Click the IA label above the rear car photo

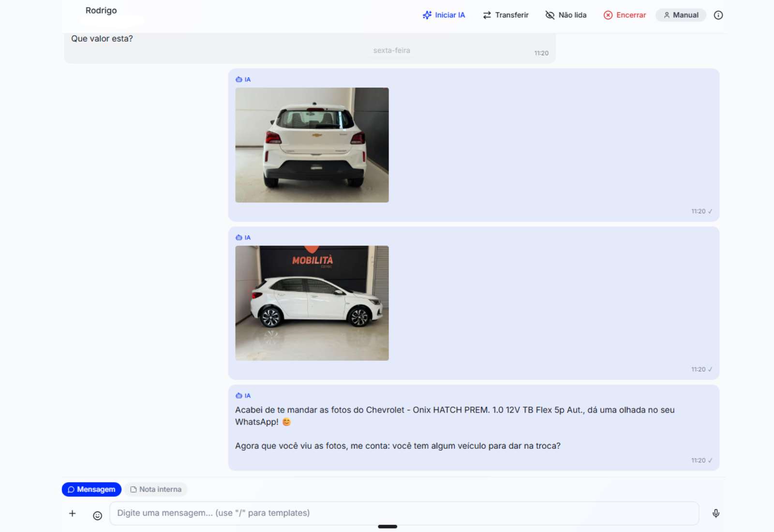243,79
